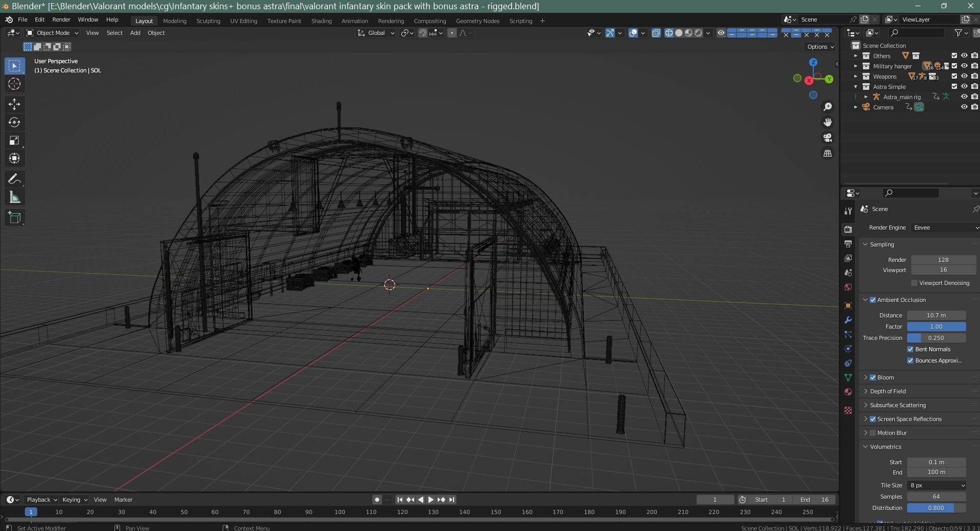Enable the Motion Blur checkbox
The image size is (980, 531).
click(873, 433)
